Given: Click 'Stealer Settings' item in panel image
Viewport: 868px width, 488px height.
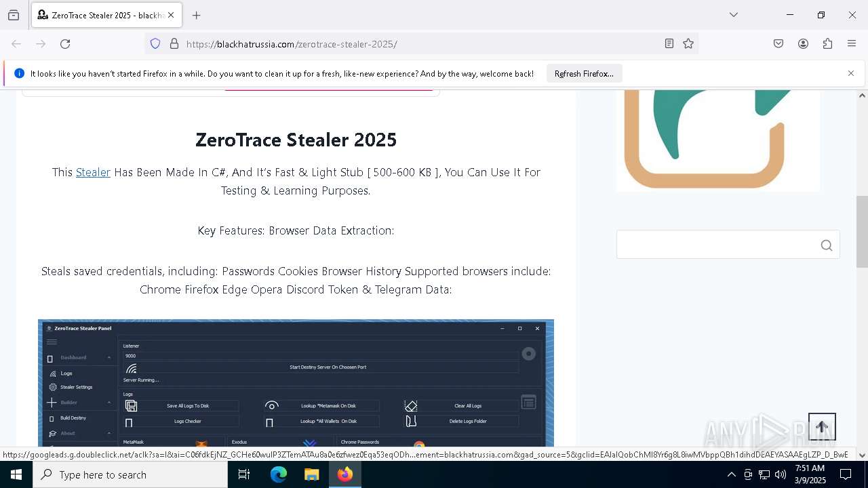Looking at the screenshot, I should pyautogui.click(x=77, y=388).
